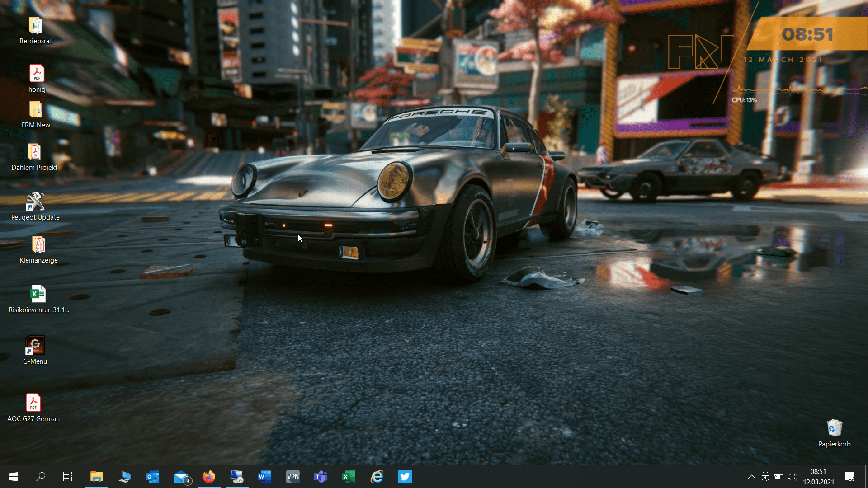Click the taskbar search magnifier
Viewport: 868px width, 488px height.
pos(41,477)
